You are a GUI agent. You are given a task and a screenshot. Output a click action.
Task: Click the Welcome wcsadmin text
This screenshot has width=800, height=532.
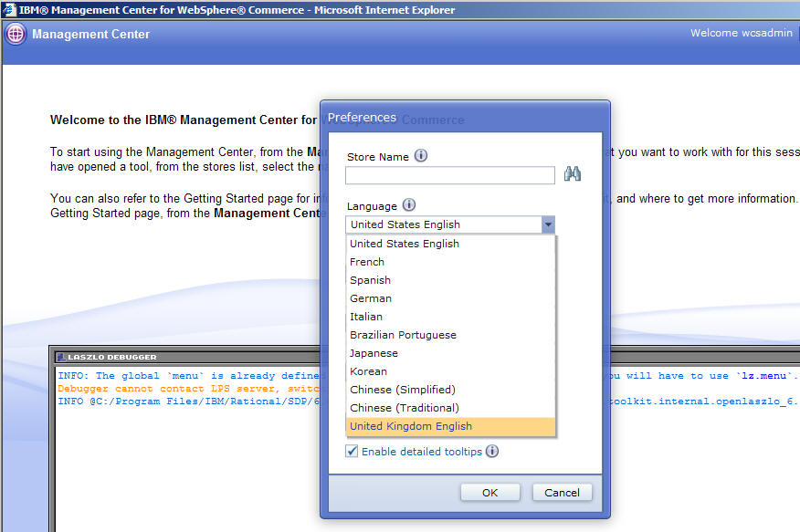pos(742,33)
